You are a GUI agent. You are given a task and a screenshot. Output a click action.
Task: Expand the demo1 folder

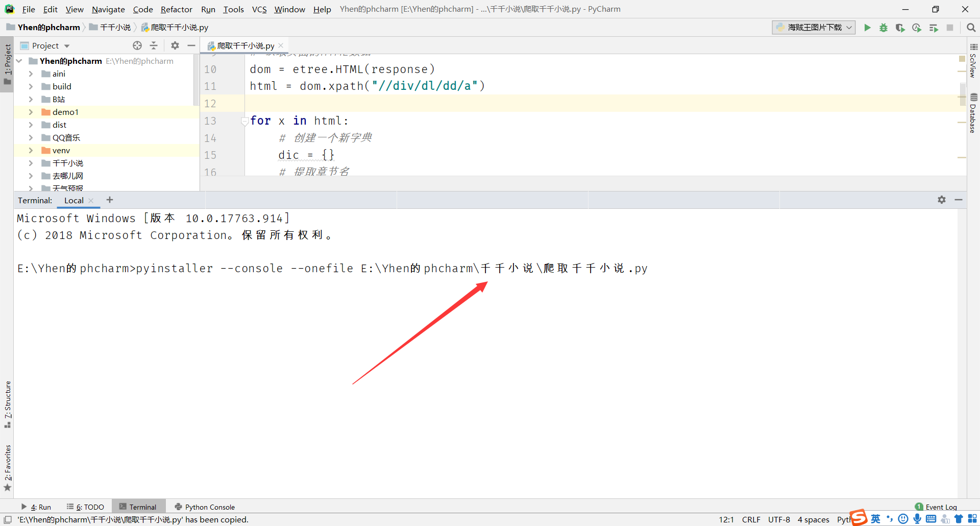point(31,112)
